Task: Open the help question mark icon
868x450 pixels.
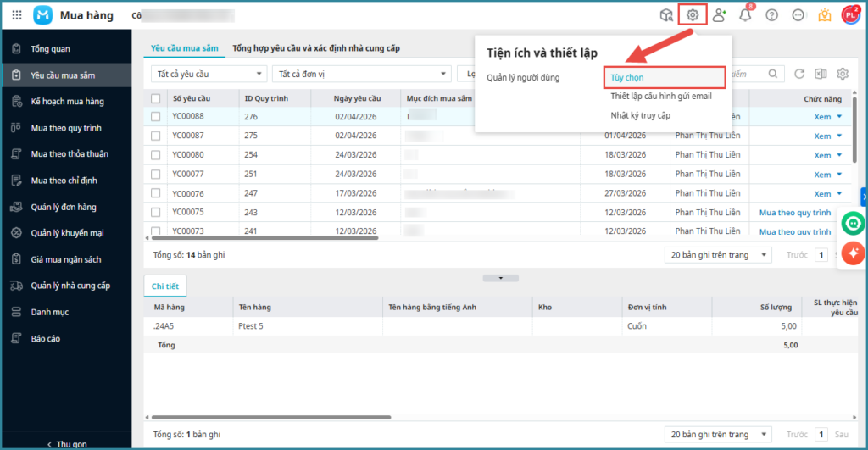Action: [771, 15]
